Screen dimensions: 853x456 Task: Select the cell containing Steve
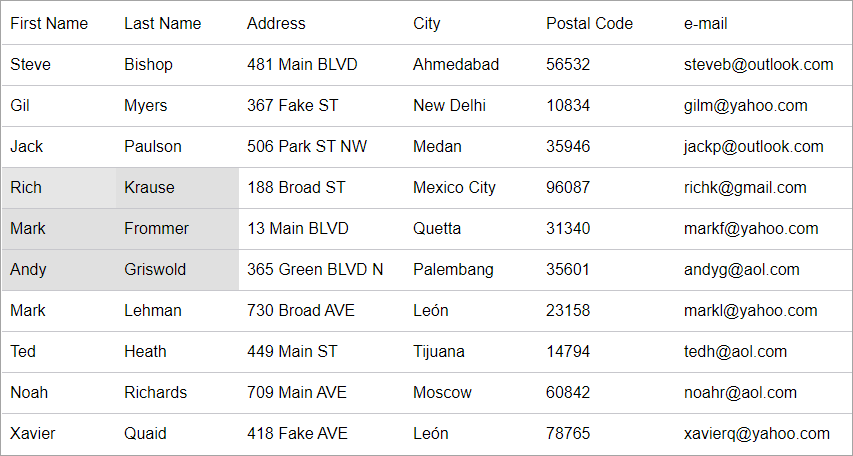click(31, 65)
